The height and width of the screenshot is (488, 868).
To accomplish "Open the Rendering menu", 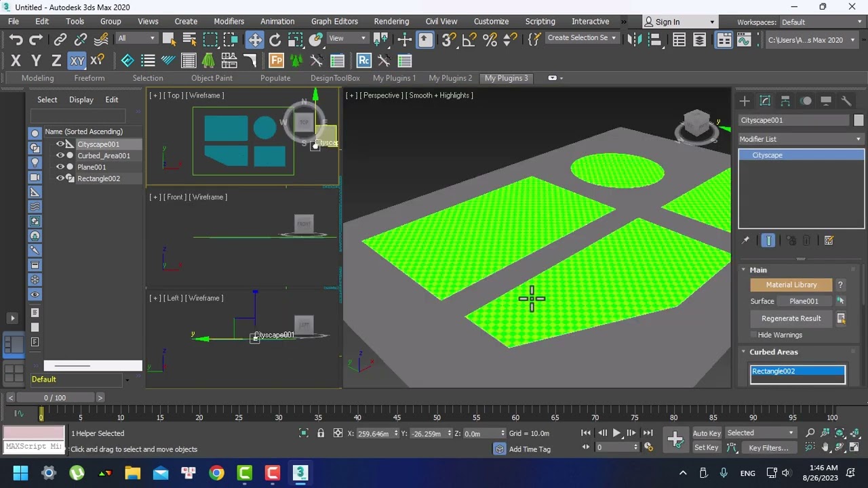I will [391, 22].
